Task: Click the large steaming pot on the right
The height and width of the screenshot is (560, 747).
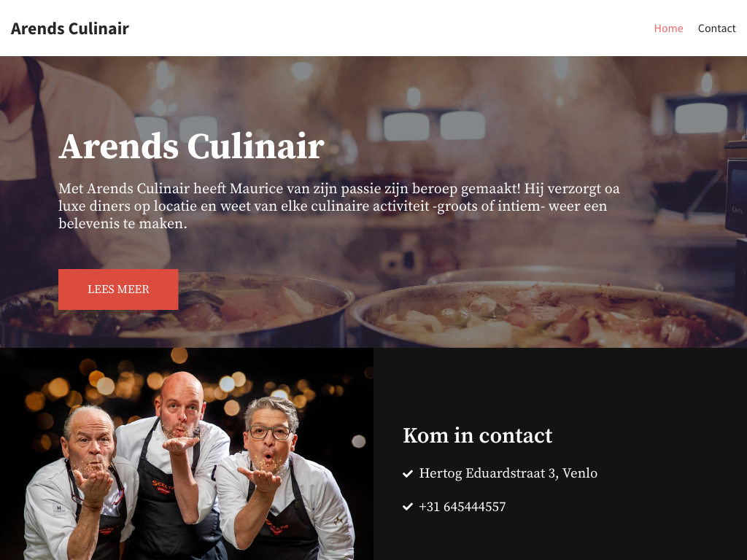Action: [548, 314]
